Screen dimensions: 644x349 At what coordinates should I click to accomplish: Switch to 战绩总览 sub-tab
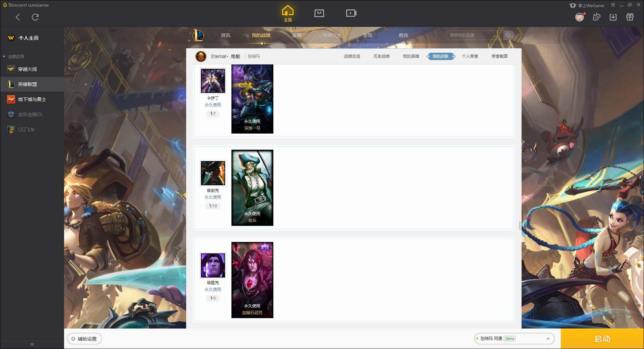[352, 56]
